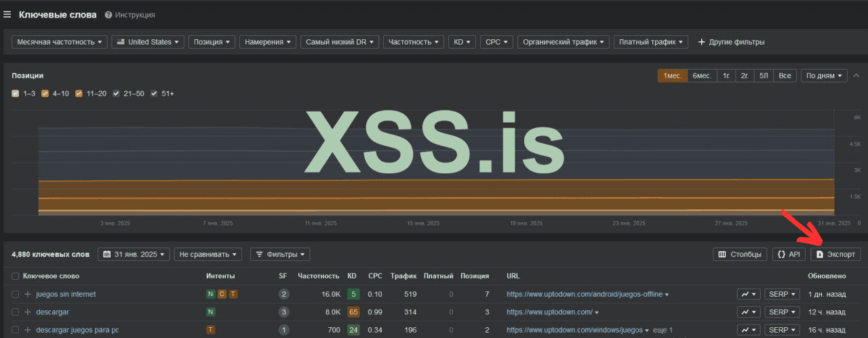Expand the По дням grouping dropdown

coord(824,75)
